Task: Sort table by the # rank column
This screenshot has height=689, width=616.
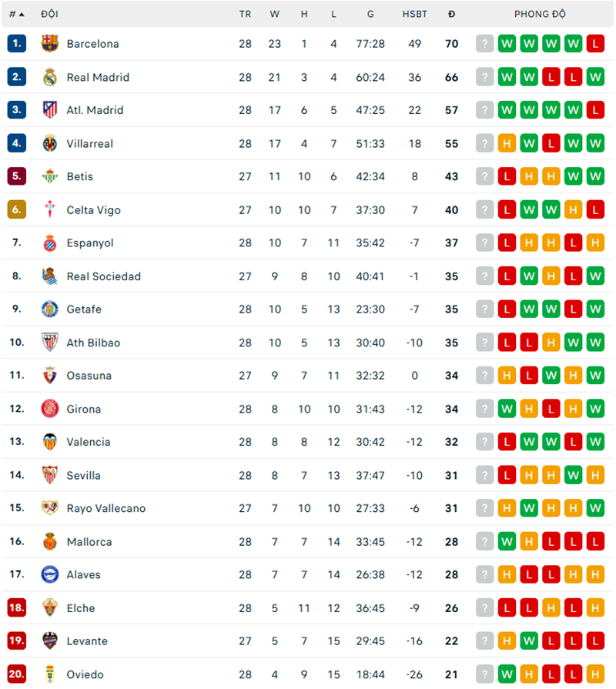Action: (x=16, y=14)
